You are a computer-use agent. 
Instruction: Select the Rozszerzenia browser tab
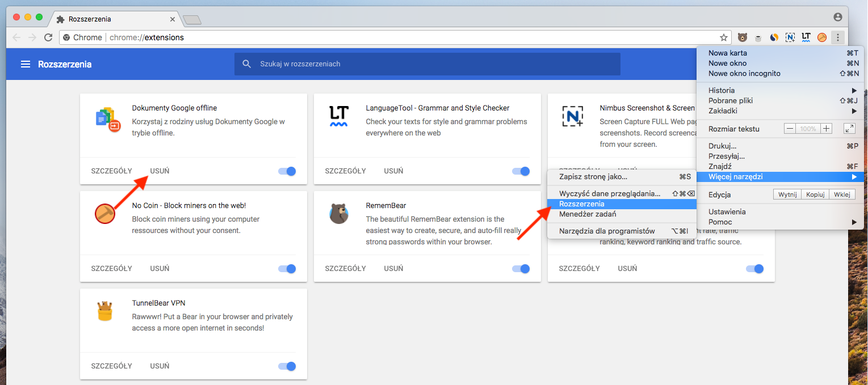(x=116, y=19)
